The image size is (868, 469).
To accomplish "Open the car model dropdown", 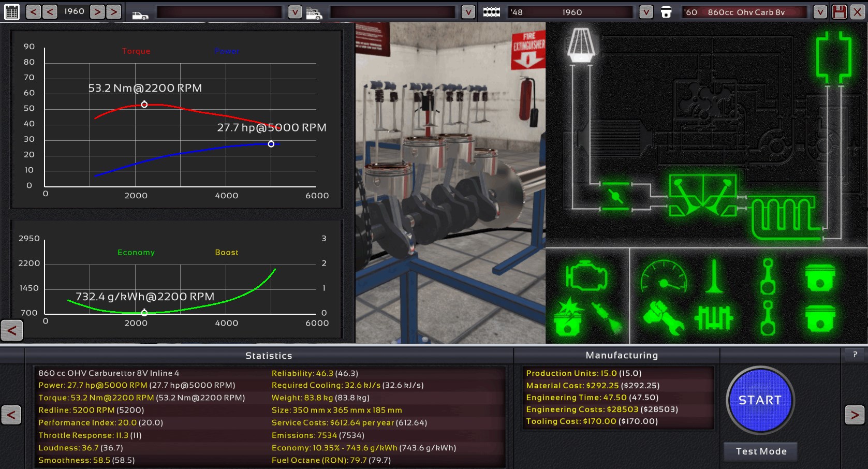I will (295, 12).
